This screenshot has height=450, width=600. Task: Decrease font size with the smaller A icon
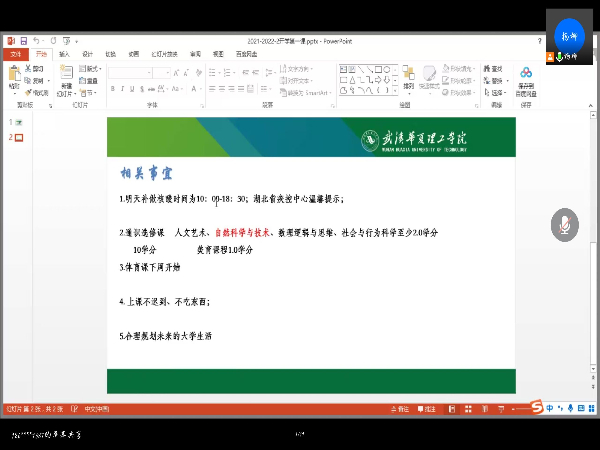186,73
